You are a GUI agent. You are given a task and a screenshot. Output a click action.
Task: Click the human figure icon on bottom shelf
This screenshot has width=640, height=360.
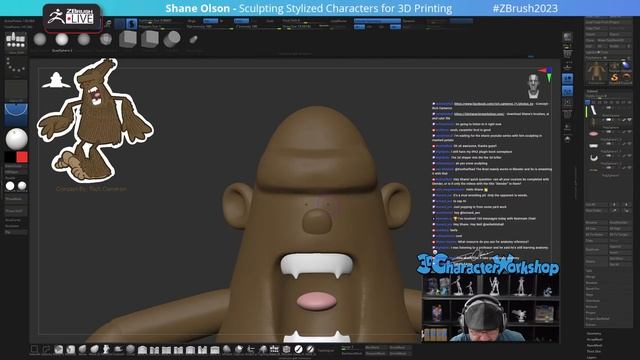tap(106, 349)
